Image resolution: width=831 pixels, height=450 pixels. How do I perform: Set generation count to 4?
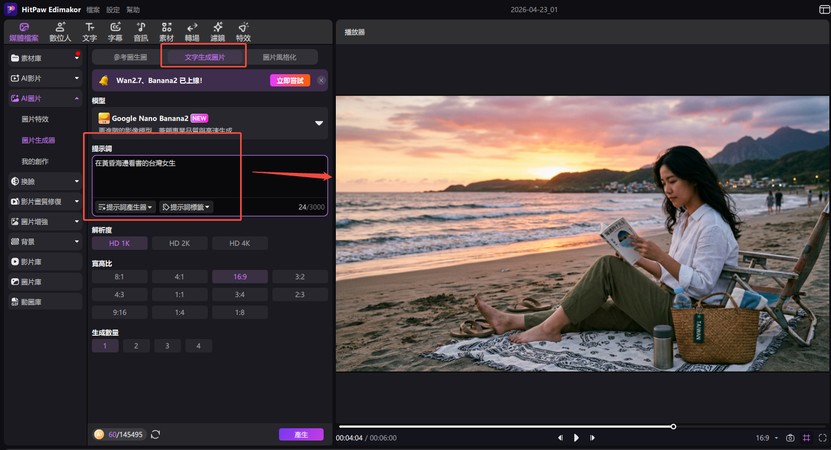click(x=198, y=346)
